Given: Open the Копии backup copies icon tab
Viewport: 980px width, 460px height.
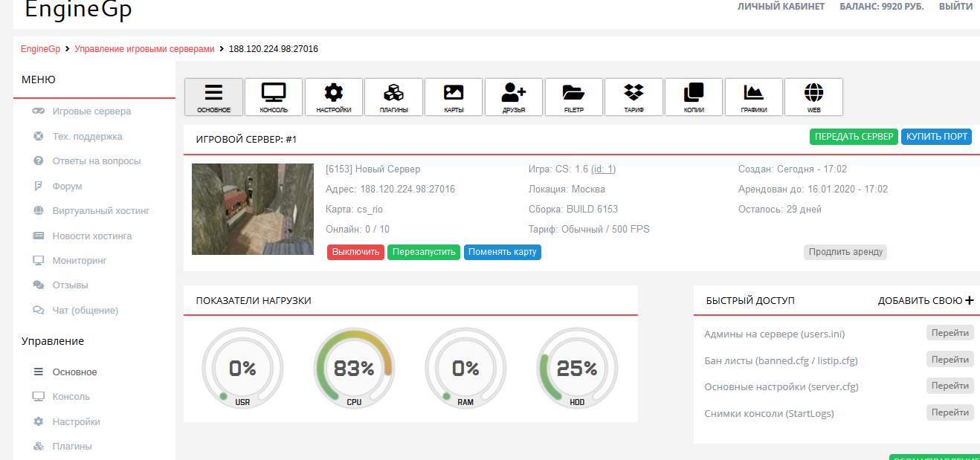Looking at the screenshot, I should click(694, 97).
